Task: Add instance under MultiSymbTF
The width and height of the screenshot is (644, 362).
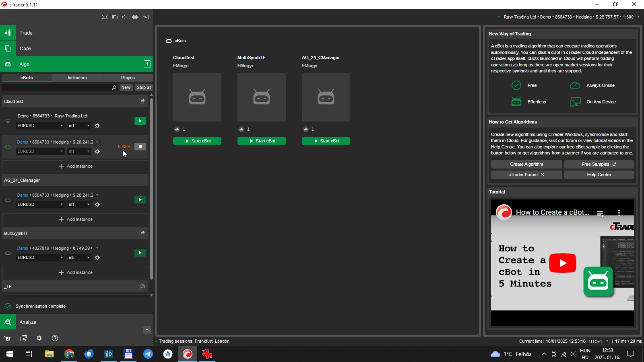Action: click(75, 272)
